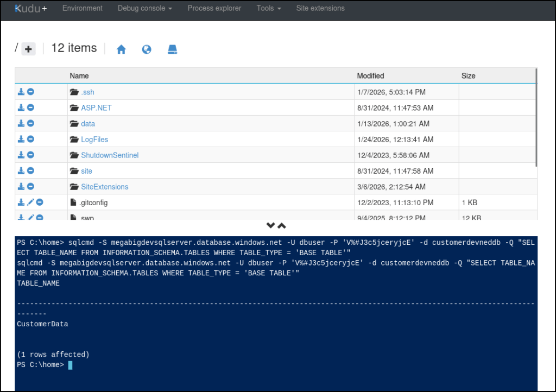556x392 pixels.
Task: Open the Debug console dropdown
Action: point(144,8)
